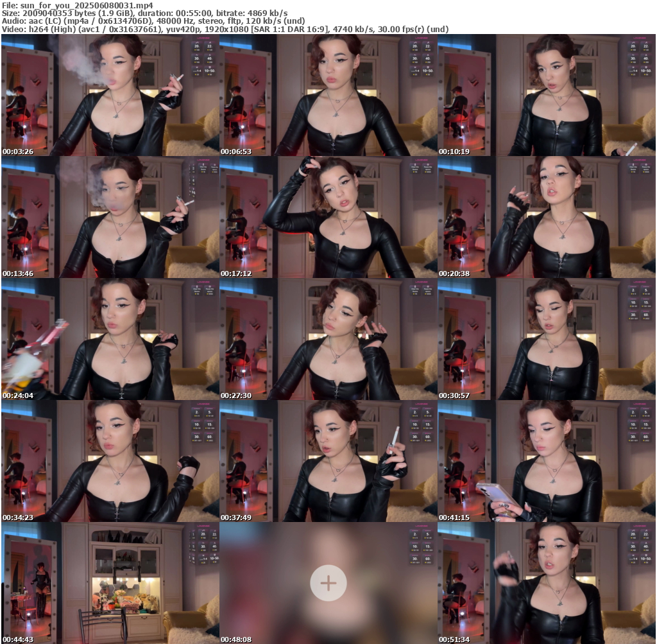The height and width of the screenshot is (644, 657).
Task: Open the thumbnail stamped 00:03:26
Action: click(x=110, y=95)
